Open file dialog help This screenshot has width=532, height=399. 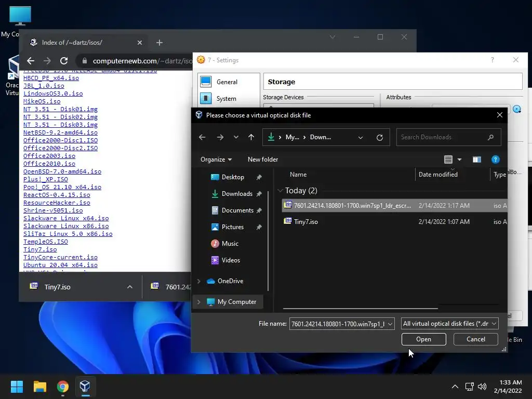495,159
